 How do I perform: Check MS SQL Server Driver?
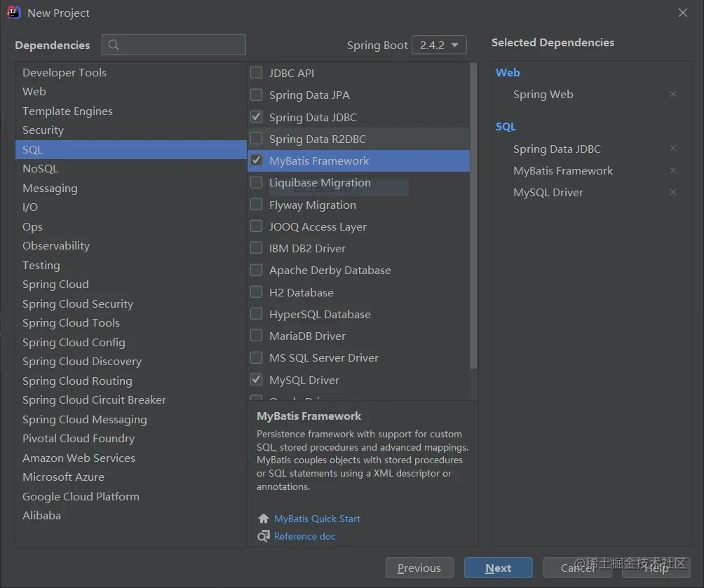257,357
